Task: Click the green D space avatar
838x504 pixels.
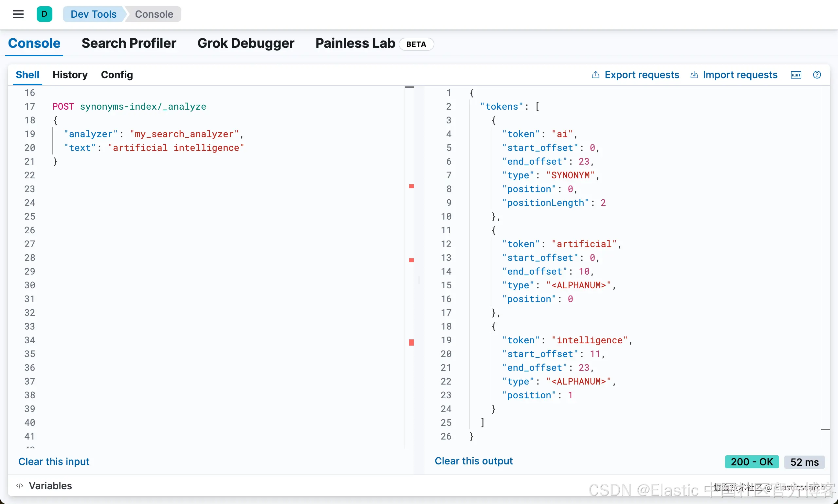Action: pyautogui.click(x=44, y=14)
